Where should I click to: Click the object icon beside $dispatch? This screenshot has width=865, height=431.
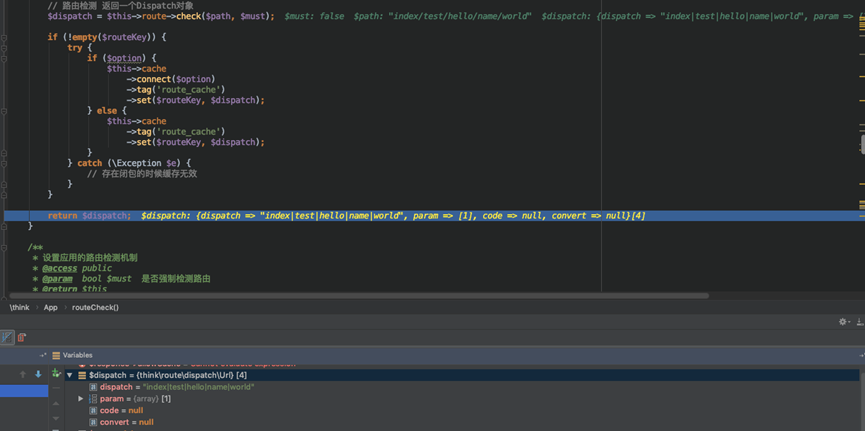pyautogui.click(x=82, y=375)
